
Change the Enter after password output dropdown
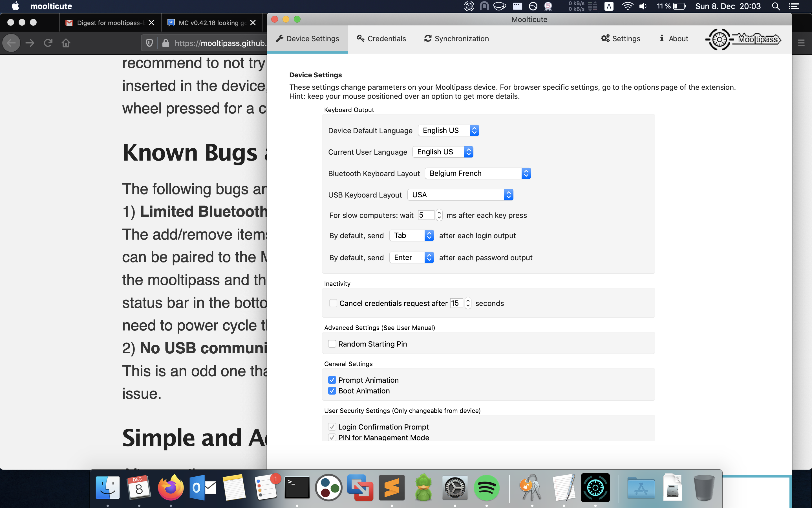(411, 258)
